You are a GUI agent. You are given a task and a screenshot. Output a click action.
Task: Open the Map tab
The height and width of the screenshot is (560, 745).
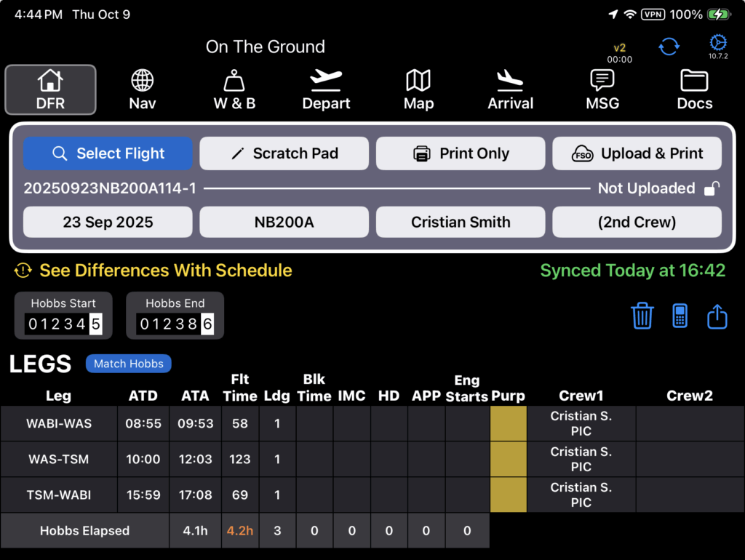(418, 90)
